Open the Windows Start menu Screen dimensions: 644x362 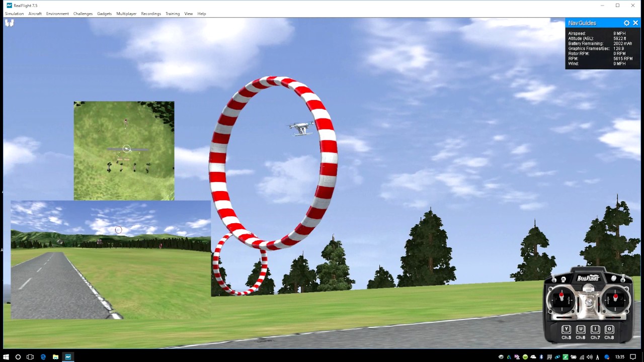tap(6, 357)
